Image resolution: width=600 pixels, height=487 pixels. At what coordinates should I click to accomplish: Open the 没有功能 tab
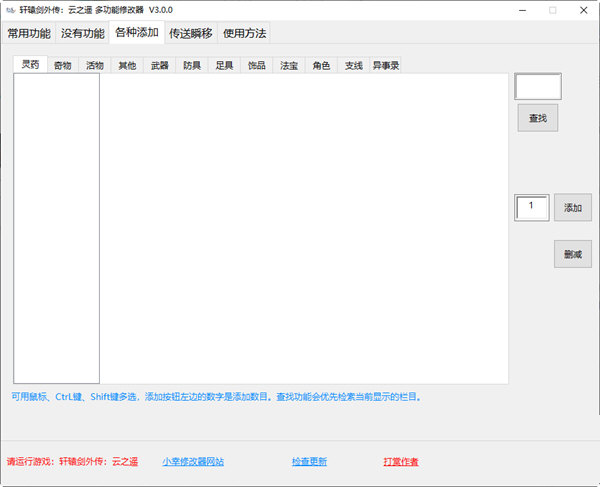click(83, 33)
